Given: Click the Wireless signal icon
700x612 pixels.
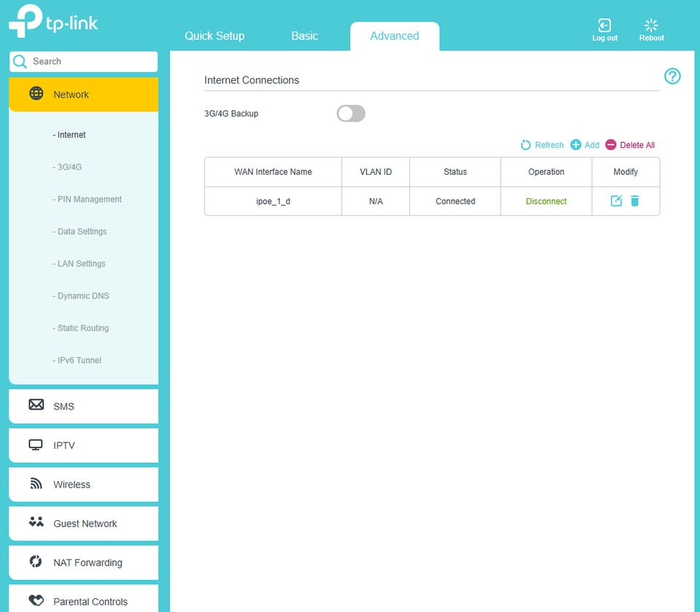Looking at the screenshot, I should [x=36, y=484].
